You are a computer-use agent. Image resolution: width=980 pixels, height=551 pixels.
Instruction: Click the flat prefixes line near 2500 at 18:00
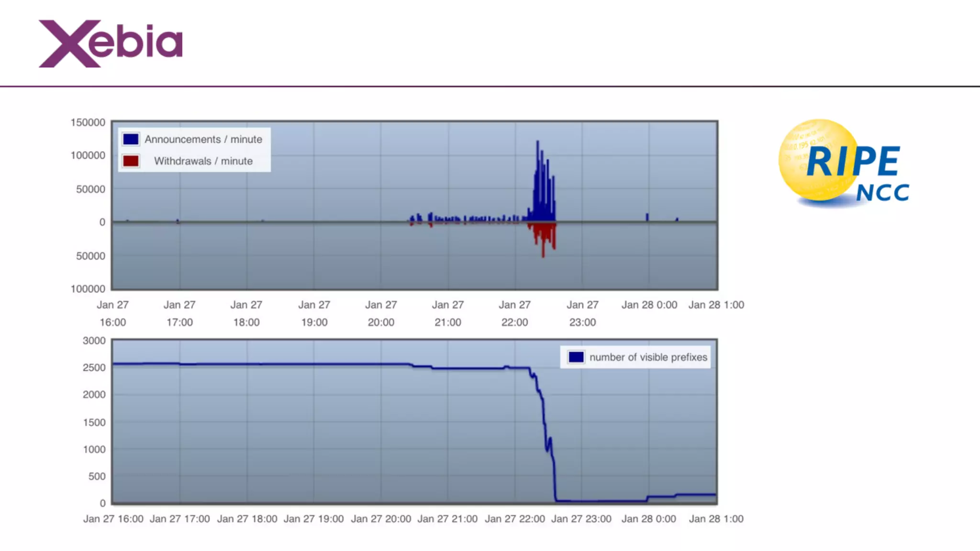pos(247,364)
